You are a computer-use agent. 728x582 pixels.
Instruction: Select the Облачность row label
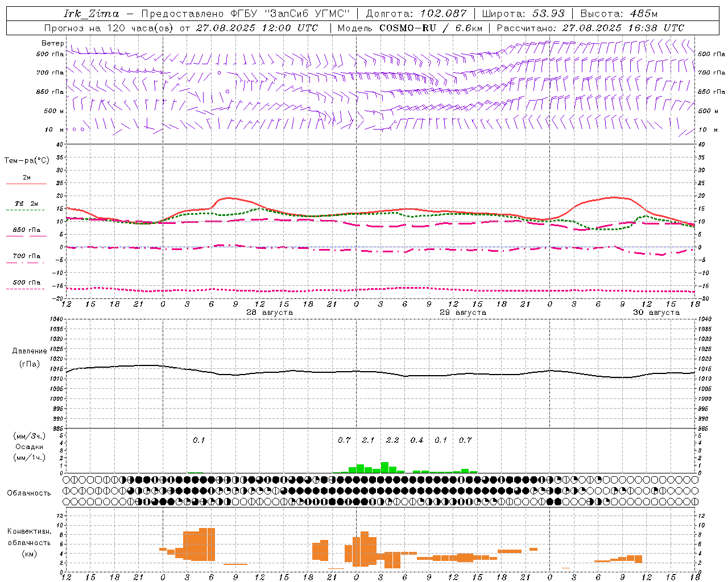[29, 493]
